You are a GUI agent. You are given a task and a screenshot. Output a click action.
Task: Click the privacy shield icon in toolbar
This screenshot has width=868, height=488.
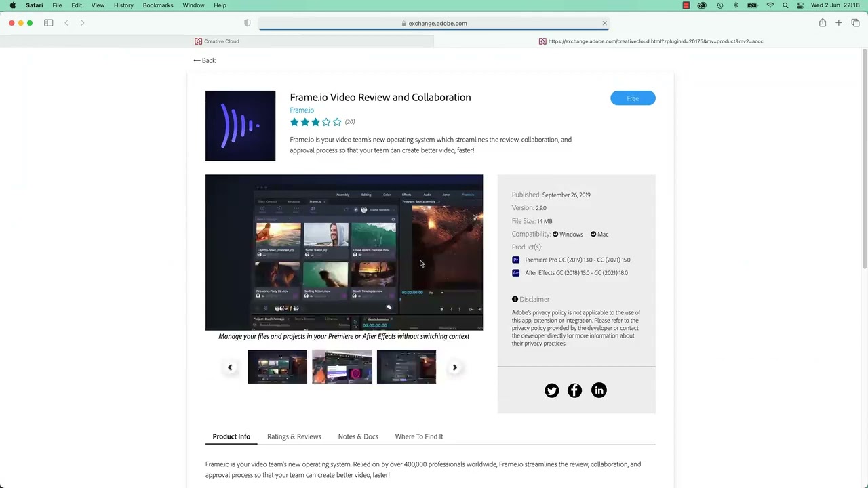click(x=248, y=23)
